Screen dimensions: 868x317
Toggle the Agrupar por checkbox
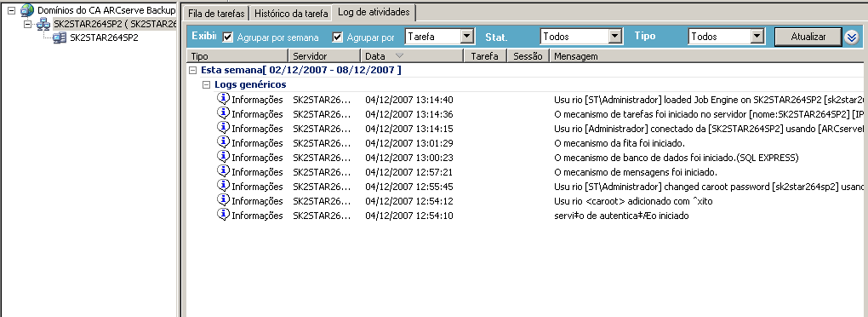[338, 37]
